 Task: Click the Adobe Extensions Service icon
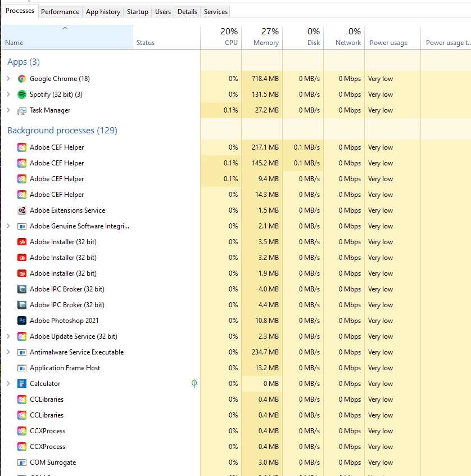[22, 210]
